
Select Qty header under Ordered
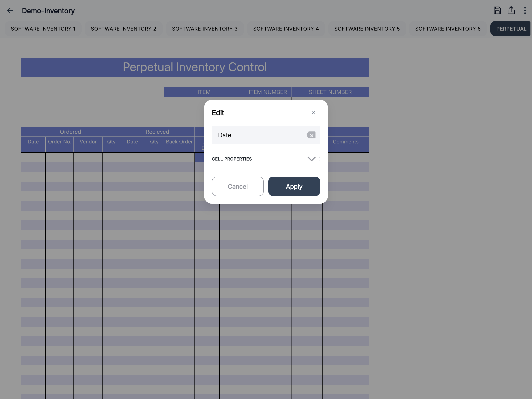[x=111, y=145]
